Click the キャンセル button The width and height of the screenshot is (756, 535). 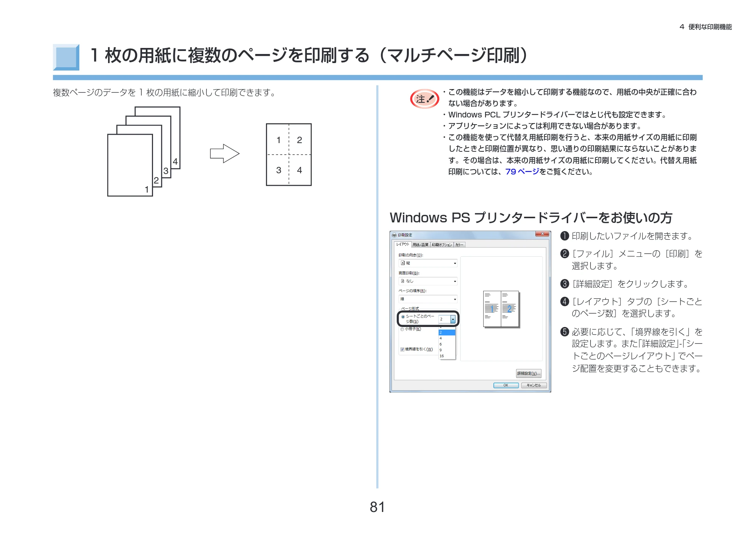tap(534, 385)
